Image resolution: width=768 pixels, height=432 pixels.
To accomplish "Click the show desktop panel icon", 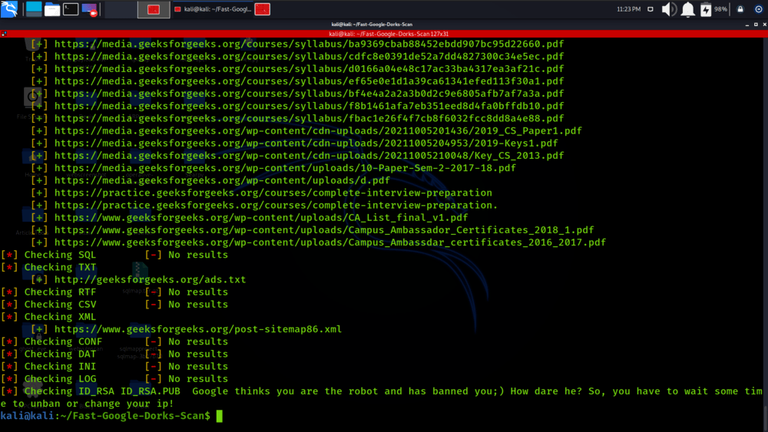I will tap(34, 9).
